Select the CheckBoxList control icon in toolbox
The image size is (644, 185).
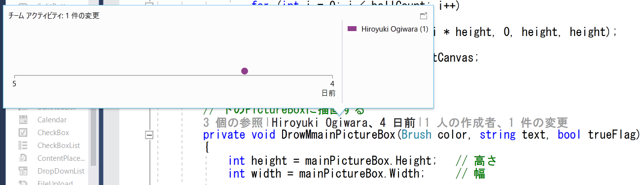click(23, 146)
